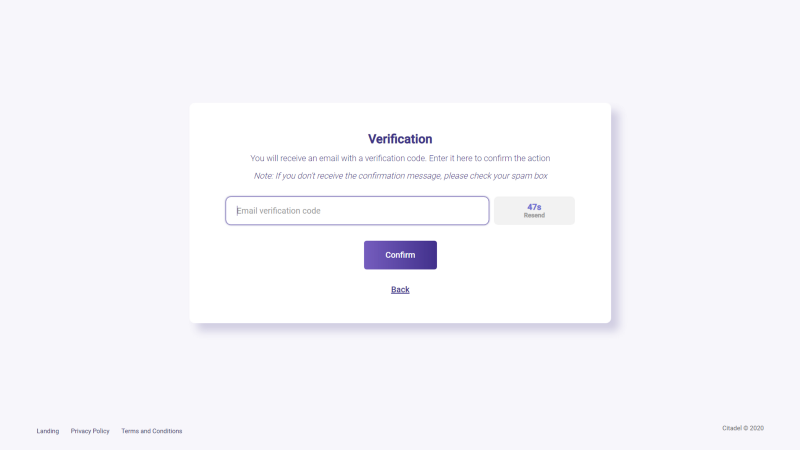
Task: Read the terms and conditions from the footer
Action: pos(152,431)
